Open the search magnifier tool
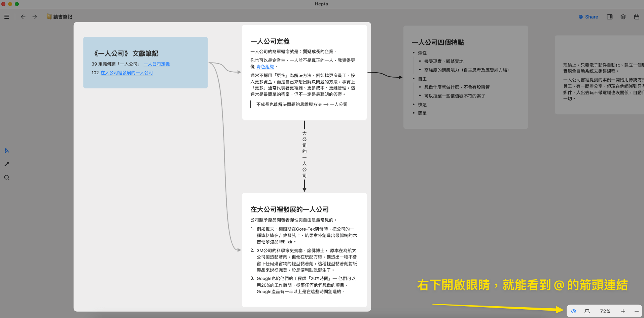Screen dimensions: 644x318 pyautogui.click(x=7, y=177)
